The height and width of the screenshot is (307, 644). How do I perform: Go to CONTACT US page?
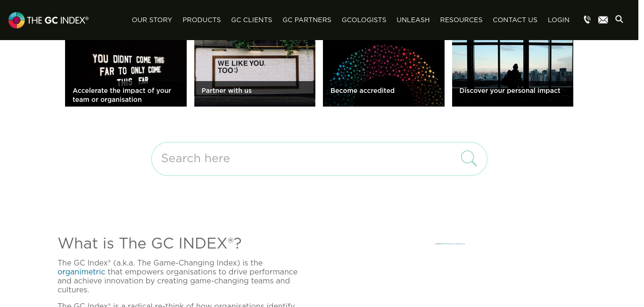[x=515, y=20]
